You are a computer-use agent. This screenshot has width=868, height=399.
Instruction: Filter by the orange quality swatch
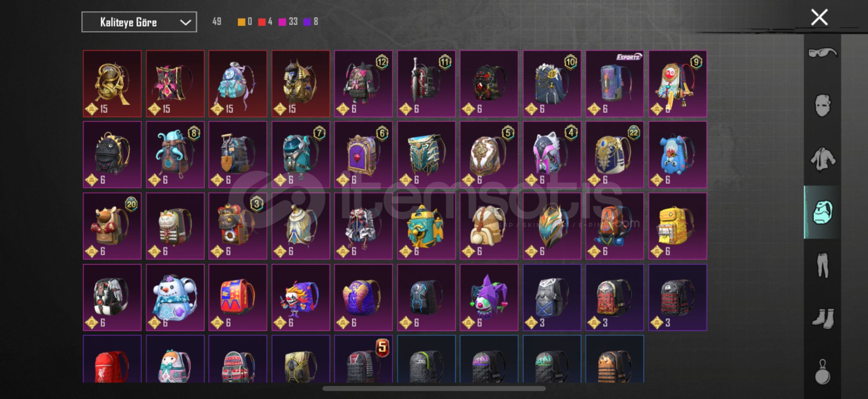(241, 22)
